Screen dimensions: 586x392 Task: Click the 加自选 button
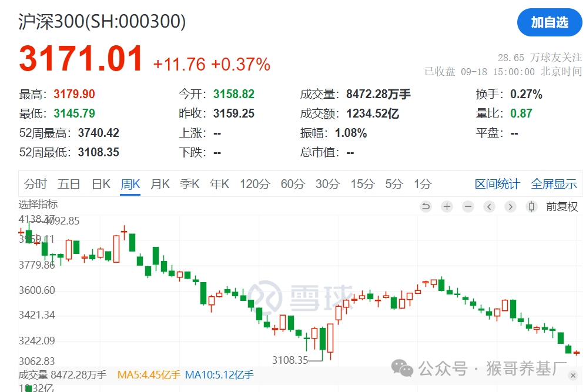[550, 22]
